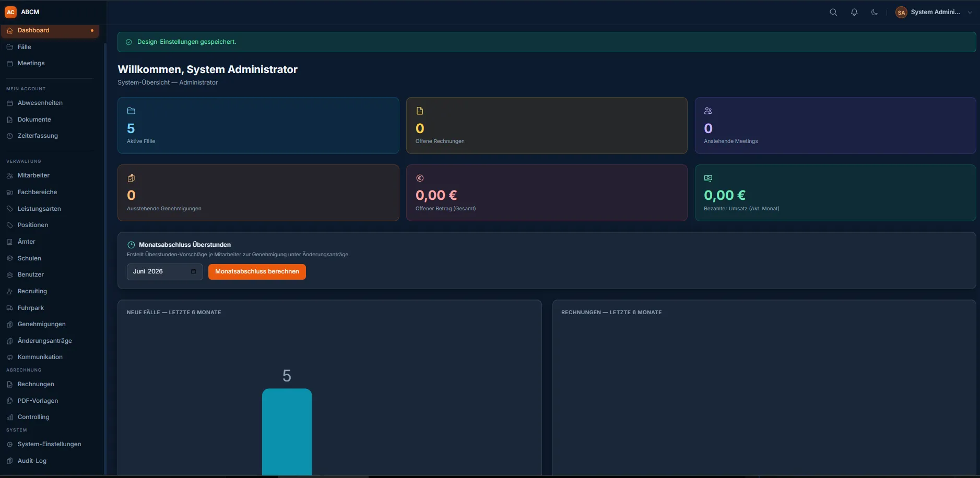Click the Leistungsarten tag icon
Viewport: 980px width, 478px height.
coord(9,209)
